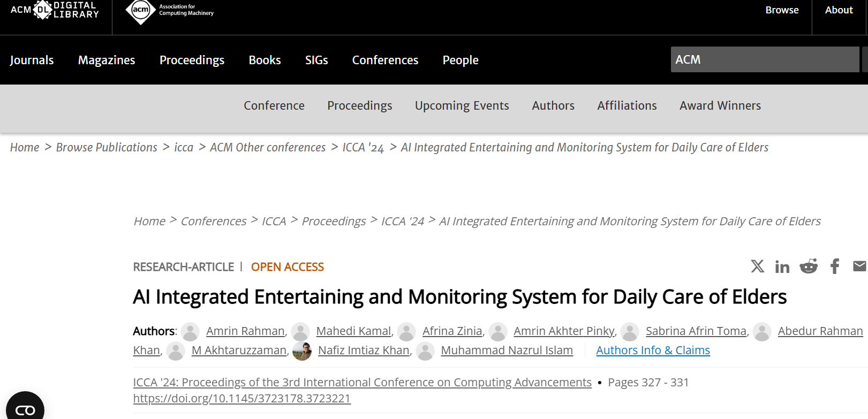The width and height of the screenshot is (868, 419).
Task: Open author Afrina Zinia's profile link
Action: click(452, 331)
